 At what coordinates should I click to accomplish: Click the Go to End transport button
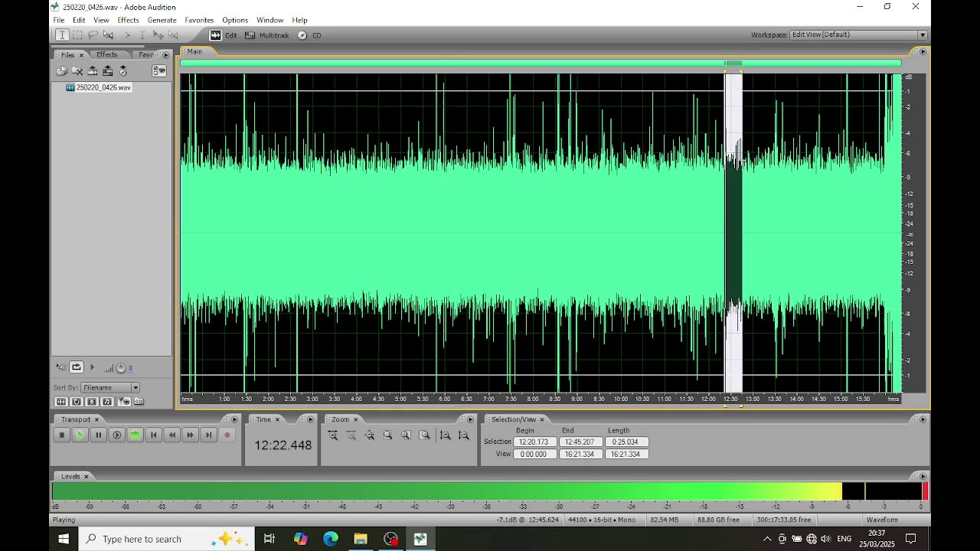[208, 435]
